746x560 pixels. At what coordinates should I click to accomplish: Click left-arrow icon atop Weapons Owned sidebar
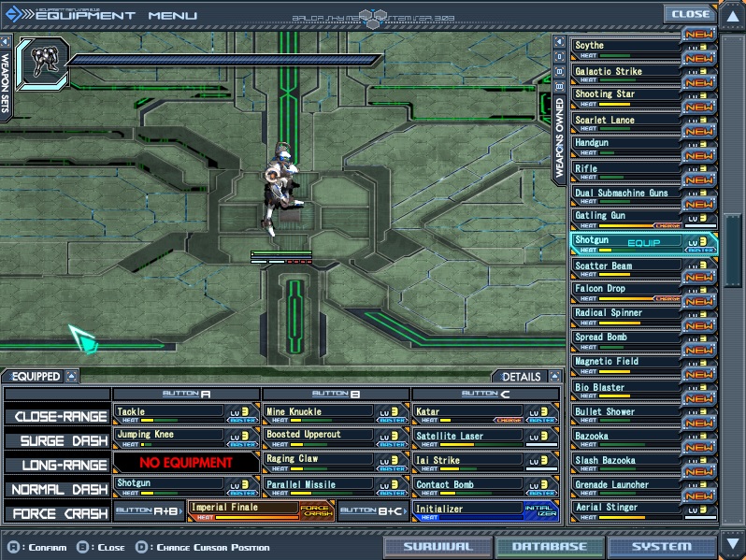559,42
